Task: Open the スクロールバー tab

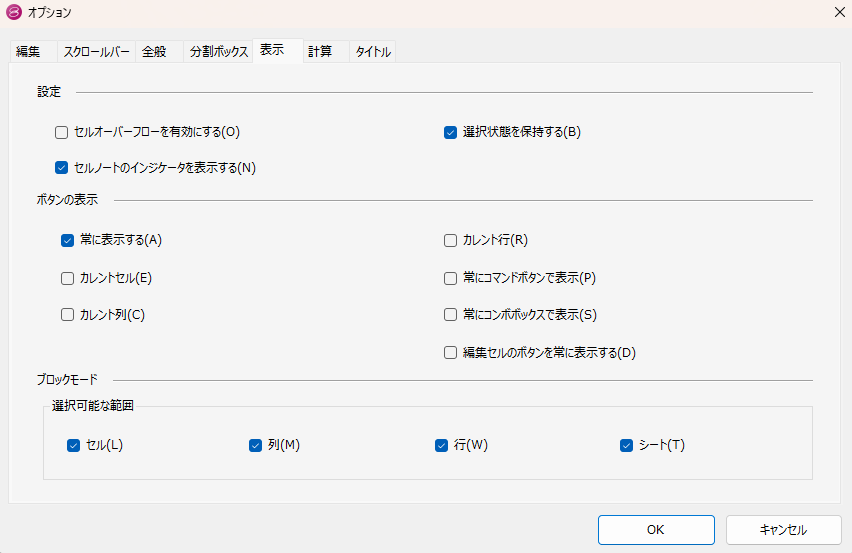Action: pyautogui.click(x=96, y=52)
